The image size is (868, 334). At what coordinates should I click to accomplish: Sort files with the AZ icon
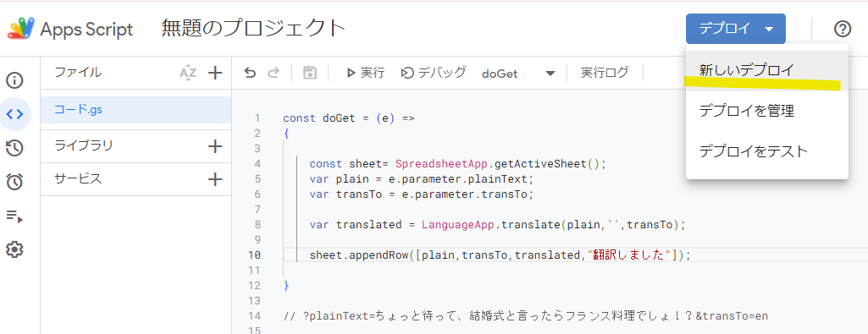coord(188,73)
